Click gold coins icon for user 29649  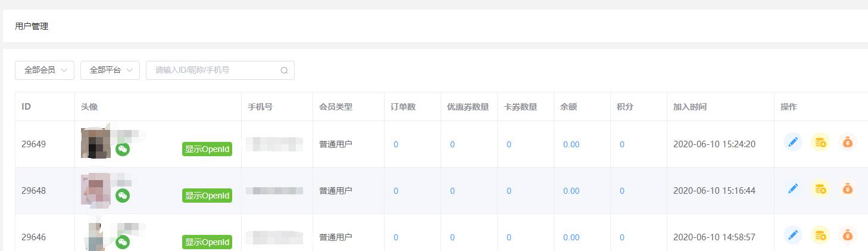[x=820, y=142]
